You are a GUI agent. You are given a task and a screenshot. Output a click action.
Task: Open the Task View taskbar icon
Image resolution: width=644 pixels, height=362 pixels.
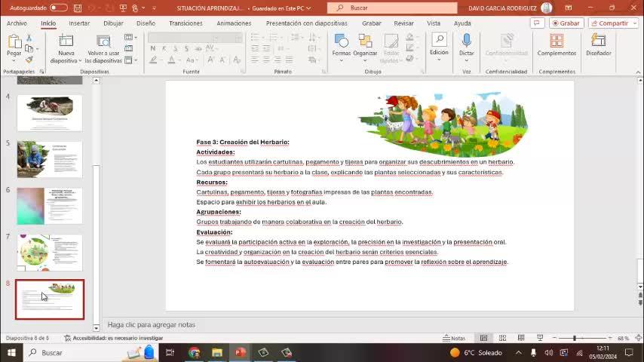pyautogui.click(x=170, y=352)
